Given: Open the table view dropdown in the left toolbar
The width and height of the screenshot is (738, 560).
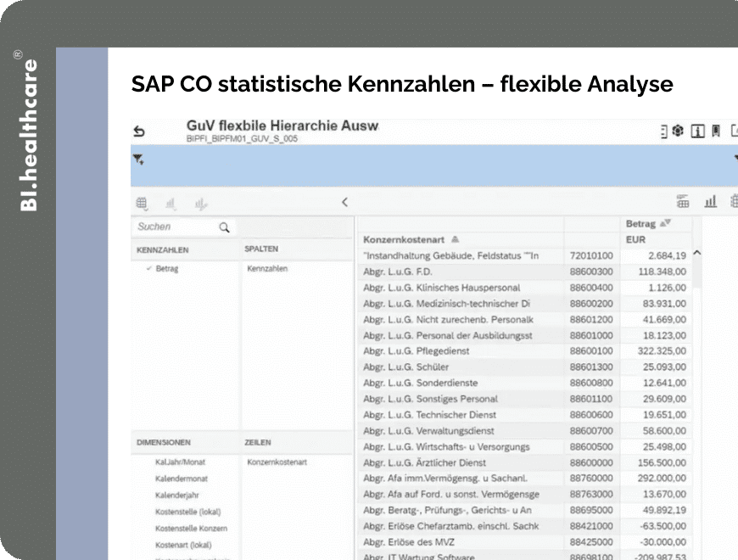Looking at the screenshot, I should [142, 204].
